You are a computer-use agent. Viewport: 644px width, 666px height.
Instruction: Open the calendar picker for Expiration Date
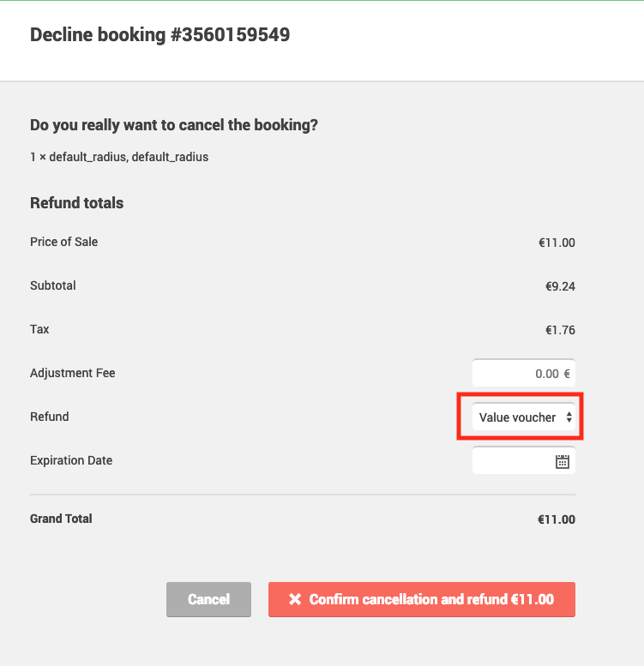562,461
